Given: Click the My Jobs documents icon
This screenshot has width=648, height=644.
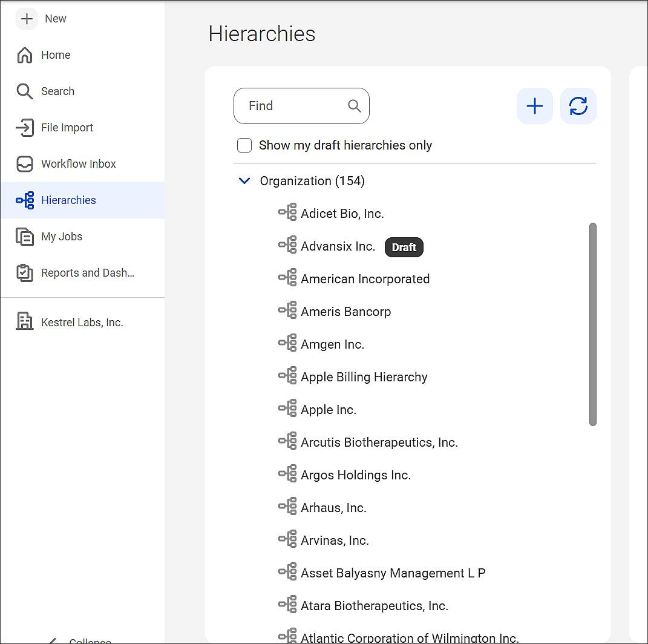Looking at the screenshot, I should point(25,237).
